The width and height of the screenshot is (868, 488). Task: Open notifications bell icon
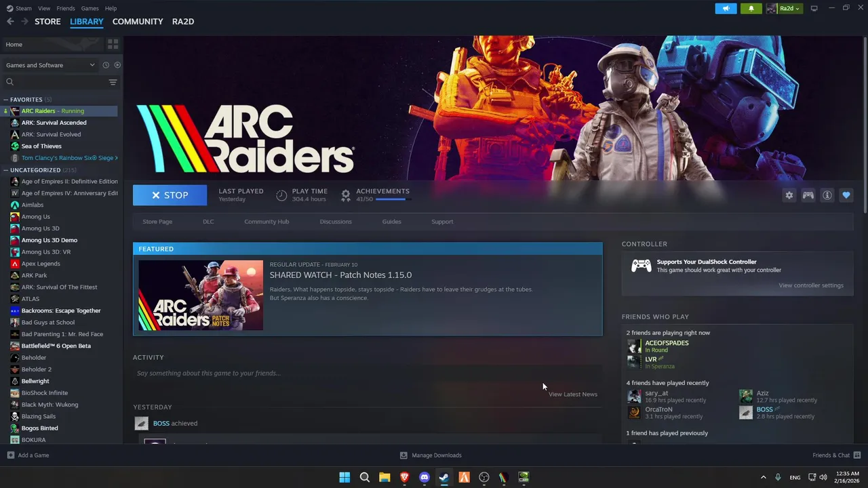tap(751, 8)
